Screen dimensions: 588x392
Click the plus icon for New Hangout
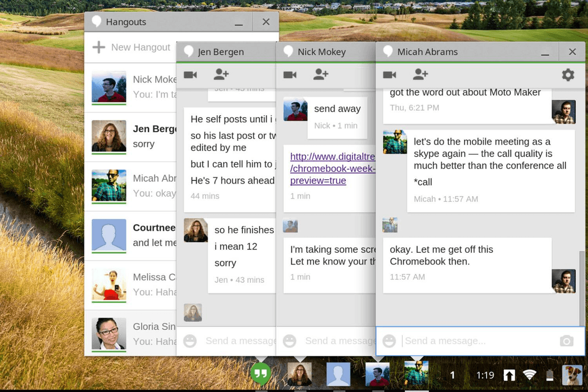(99, 47)
